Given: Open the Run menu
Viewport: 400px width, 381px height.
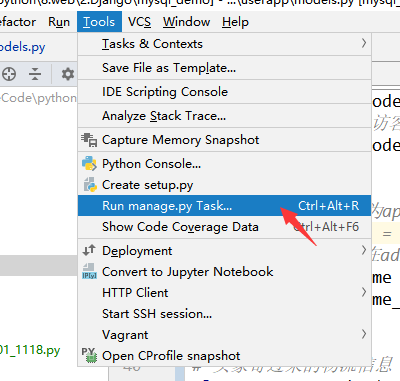Looking at the screenshot, I should click(x=59, y=22).
